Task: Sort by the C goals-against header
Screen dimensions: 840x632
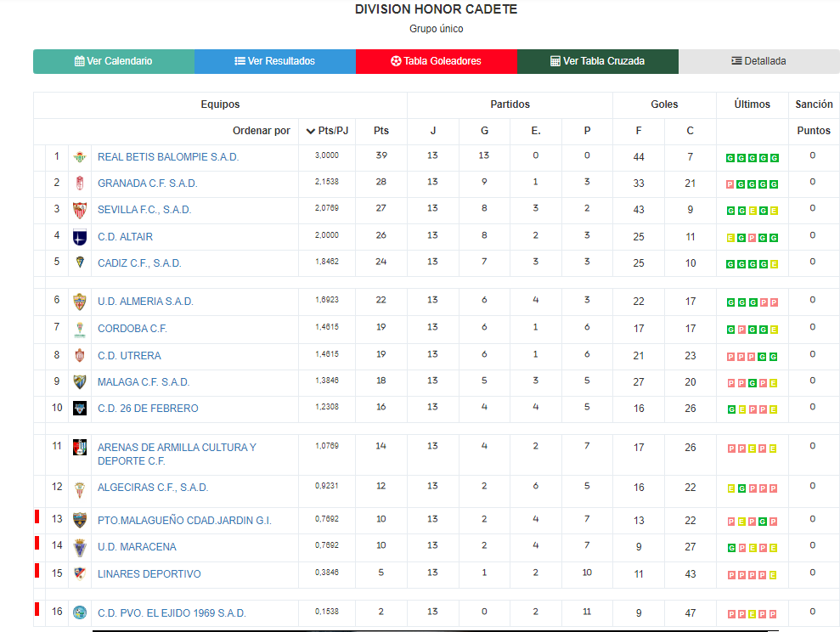Action: (690, 131)
